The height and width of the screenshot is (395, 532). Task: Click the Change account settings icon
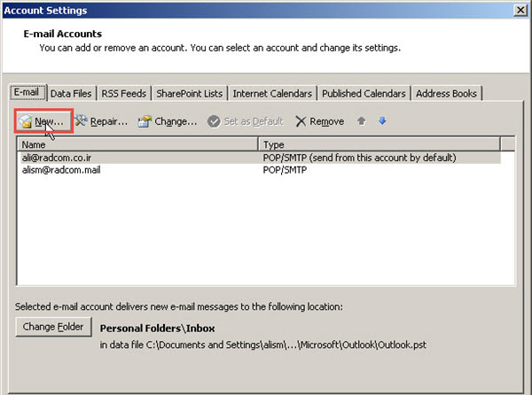(145, 121)
